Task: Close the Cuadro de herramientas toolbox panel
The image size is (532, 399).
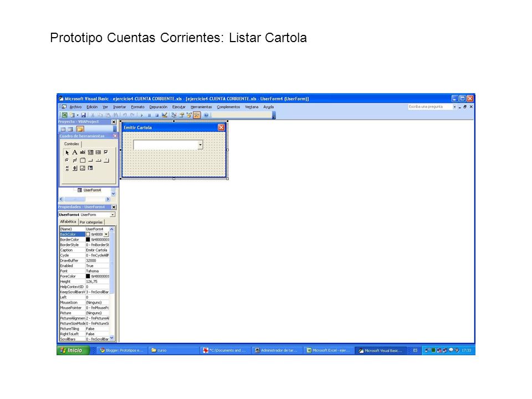Action: [x=115, y=136]
